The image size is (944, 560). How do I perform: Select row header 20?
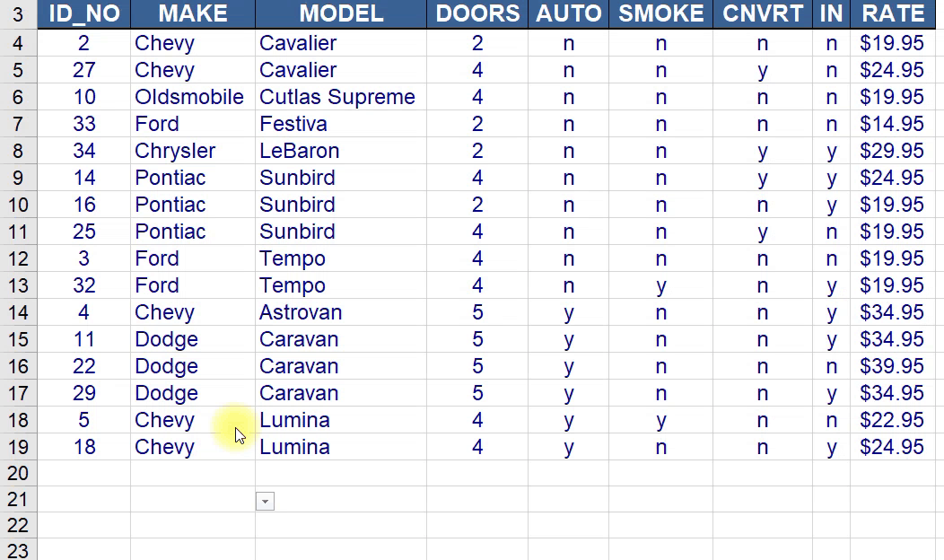pyautogui.click(x=18, y=473)
